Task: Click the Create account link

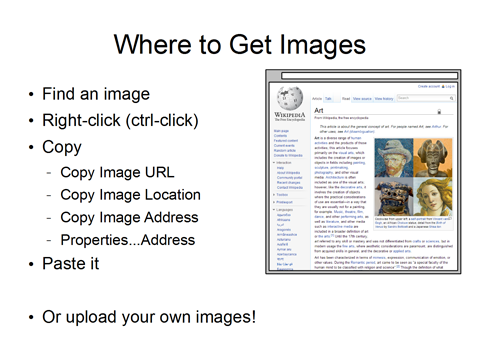Action: pos(429,86)
